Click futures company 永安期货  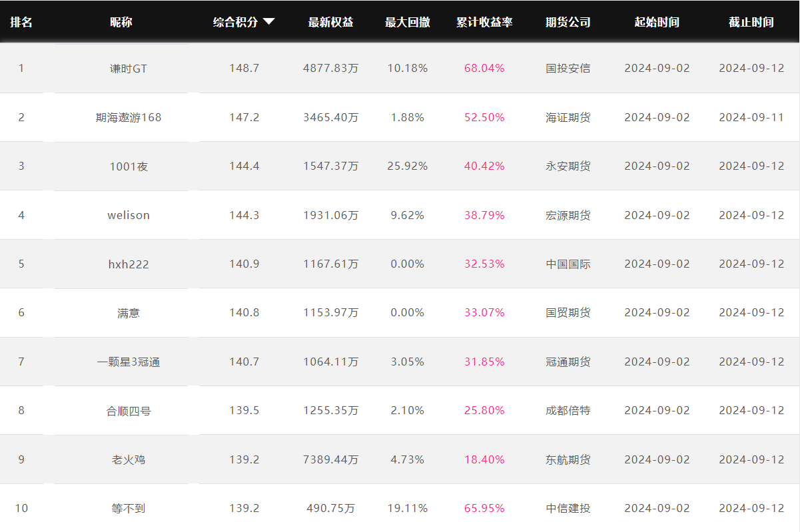tap(568, 166)
